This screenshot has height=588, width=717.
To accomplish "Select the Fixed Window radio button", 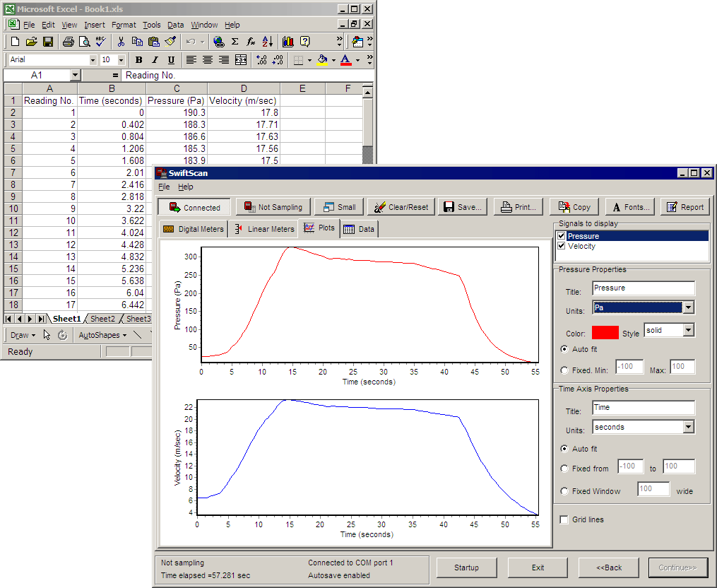I will tap(564, 491).
